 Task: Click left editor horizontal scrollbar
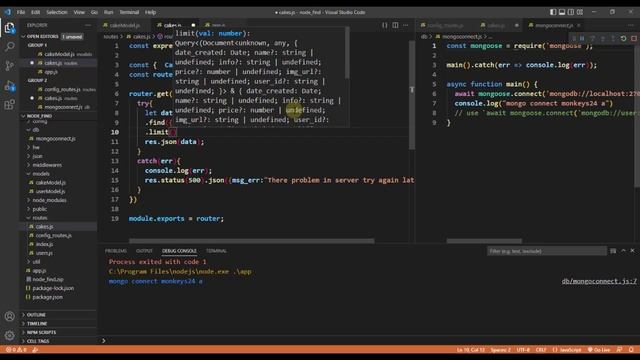point(251,241)
